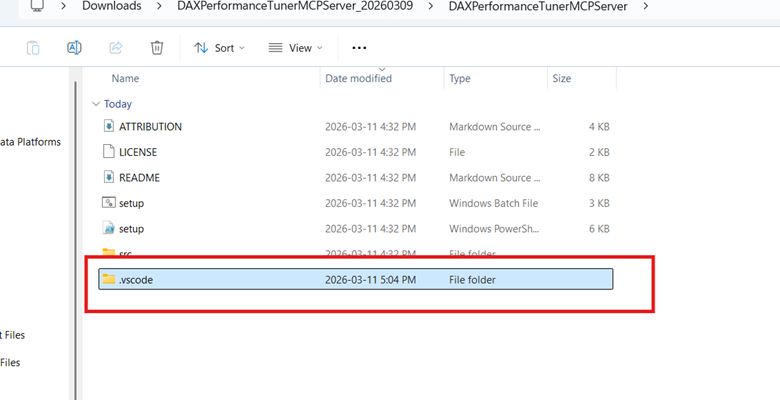780x400 pixels.
Task: Click the This PC monitor icon in breadcrumb
Action: (x=37, y=6)
